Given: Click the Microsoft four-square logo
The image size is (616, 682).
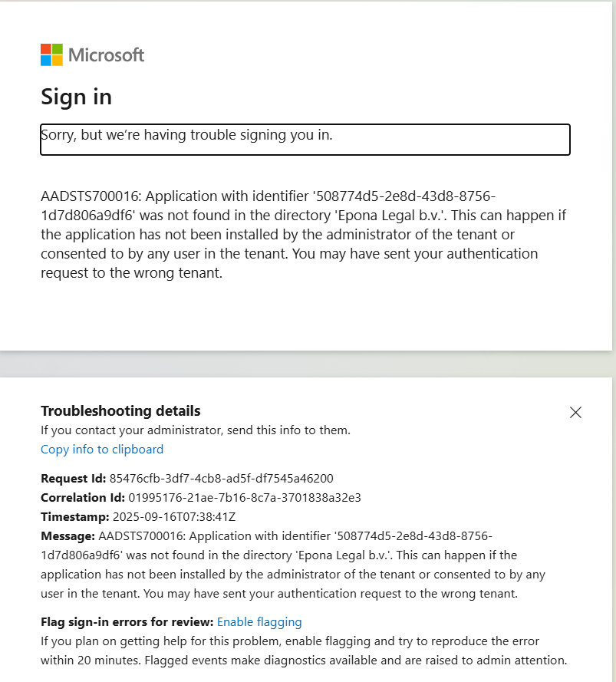Looking at the screenshot, I should pos(51,55).
